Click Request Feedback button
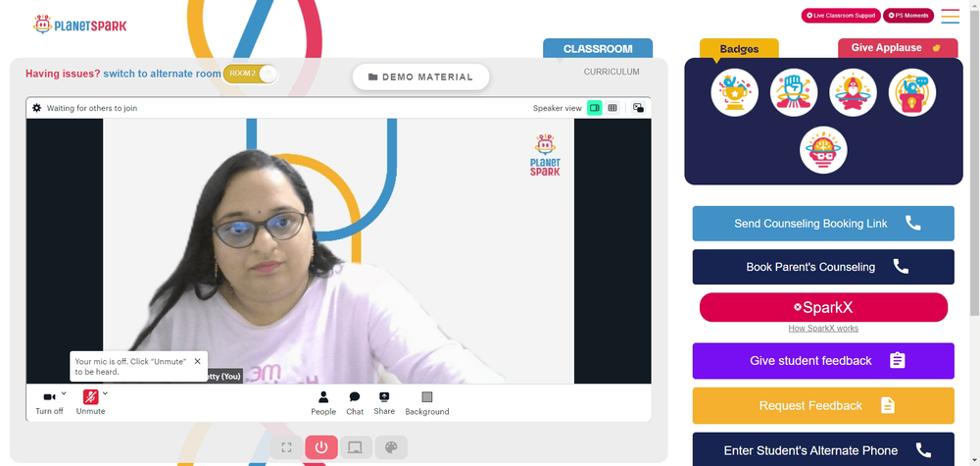This screenshot has height=466, width=980. [x=823, y=406]
